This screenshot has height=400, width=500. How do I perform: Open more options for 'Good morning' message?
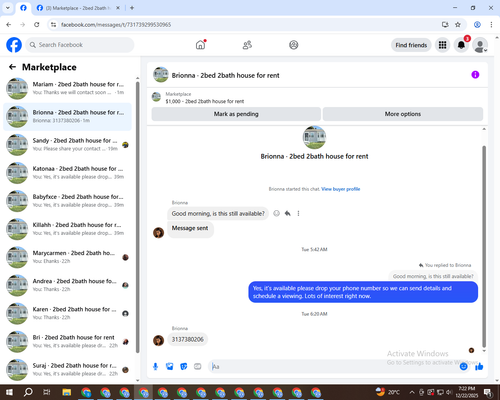pos(298,213)
